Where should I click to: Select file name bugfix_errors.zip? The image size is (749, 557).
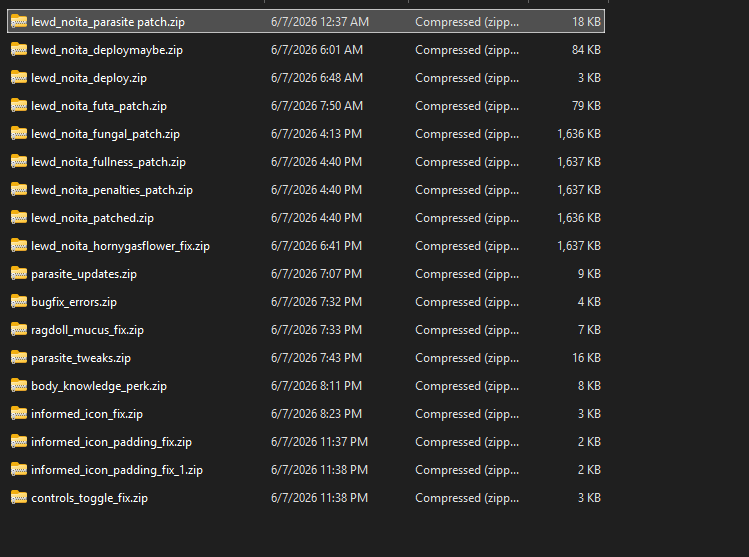coord(74,302)
